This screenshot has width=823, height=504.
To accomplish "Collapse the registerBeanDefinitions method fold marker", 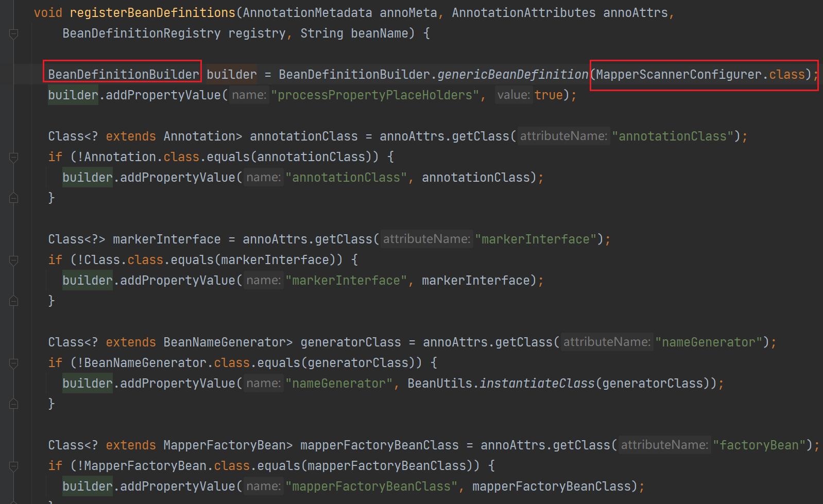I will point(14,34).
